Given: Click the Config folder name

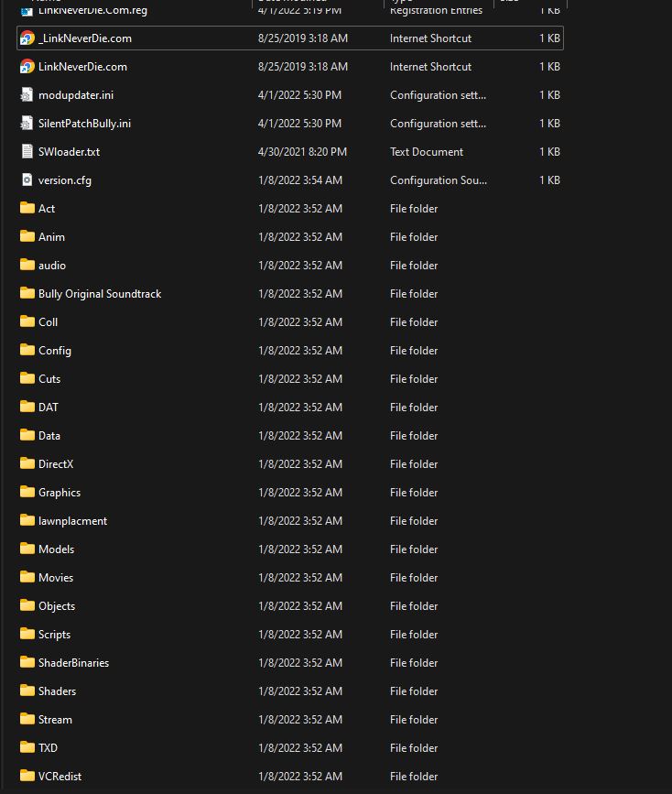Looking at the screenshot, I should tap(55, 351).
